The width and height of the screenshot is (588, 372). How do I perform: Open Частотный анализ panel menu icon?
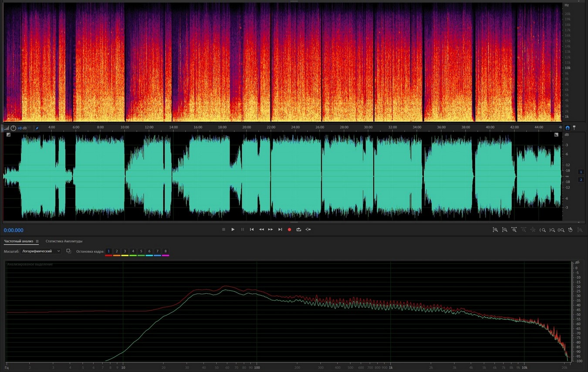37,241
